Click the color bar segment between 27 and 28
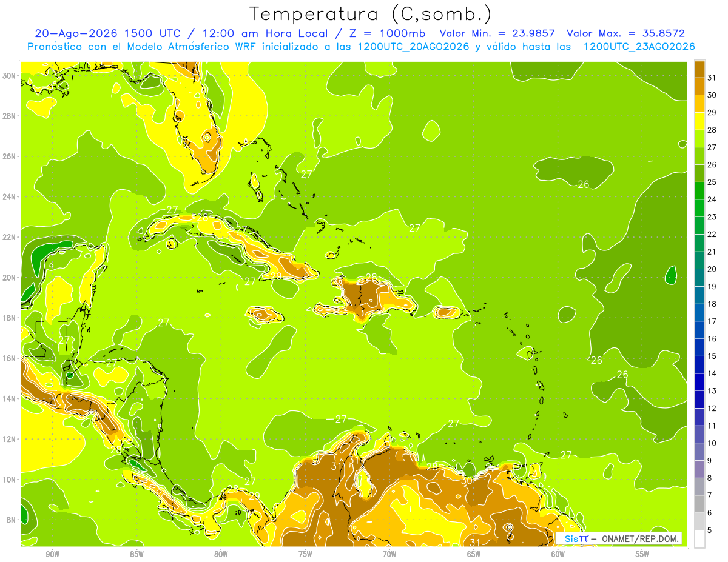 (699, 138)
